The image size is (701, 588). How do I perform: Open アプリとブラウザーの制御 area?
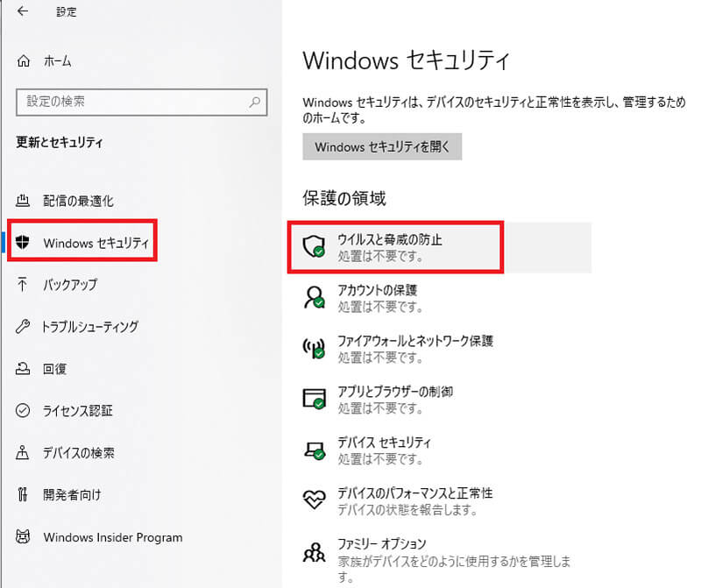378,399
